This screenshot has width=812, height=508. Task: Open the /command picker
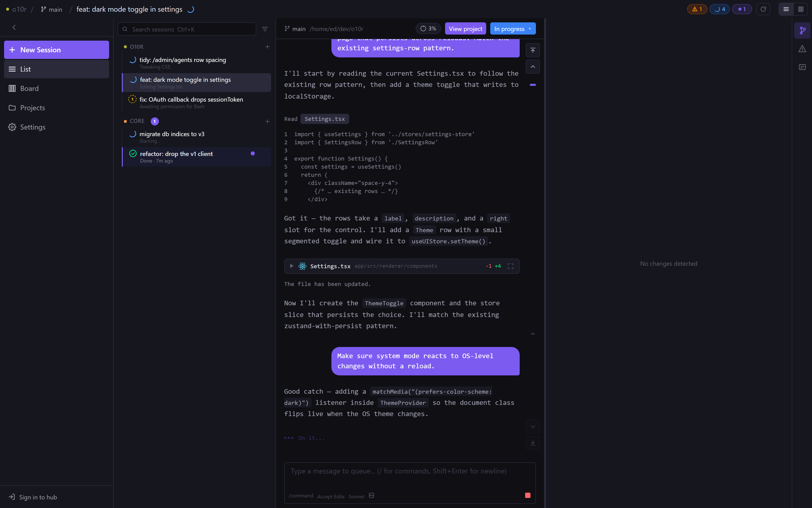click(301, 496)
